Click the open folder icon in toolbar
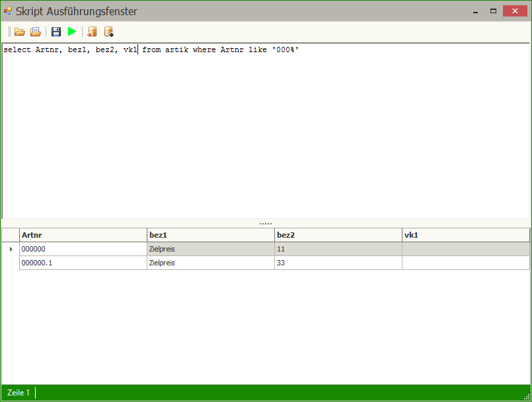This screenshot has height=402, width=532. (x=19, y=32)
